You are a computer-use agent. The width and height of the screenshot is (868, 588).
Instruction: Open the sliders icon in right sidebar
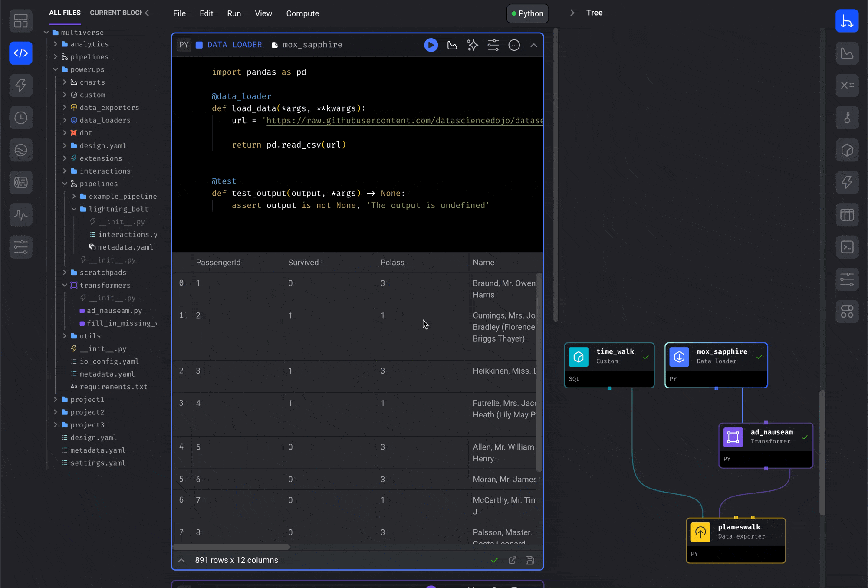[847, 279]
